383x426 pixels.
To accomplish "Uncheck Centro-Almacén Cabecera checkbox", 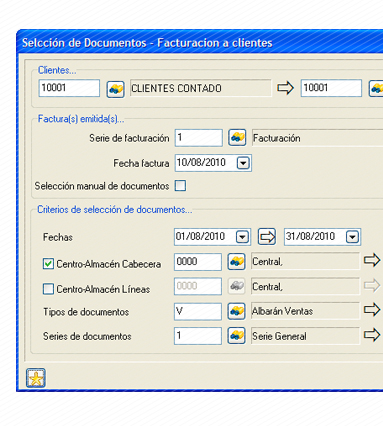I will [48, 264].
